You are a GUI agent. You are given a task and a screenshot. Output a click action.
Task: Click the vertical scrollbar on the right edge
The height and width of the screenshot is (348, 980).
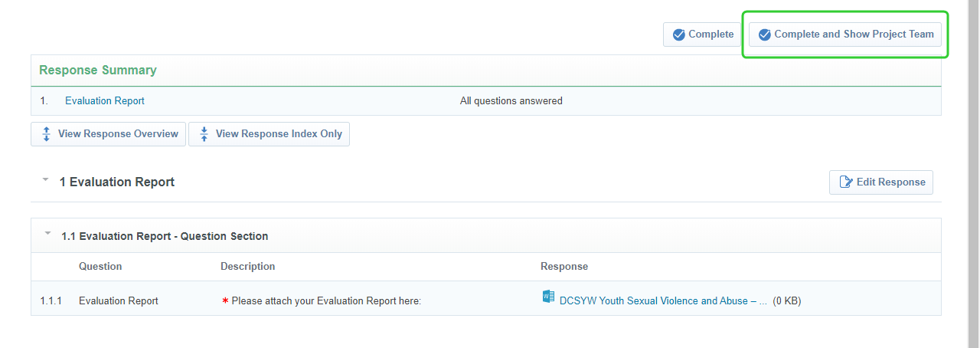coord(974,174)
